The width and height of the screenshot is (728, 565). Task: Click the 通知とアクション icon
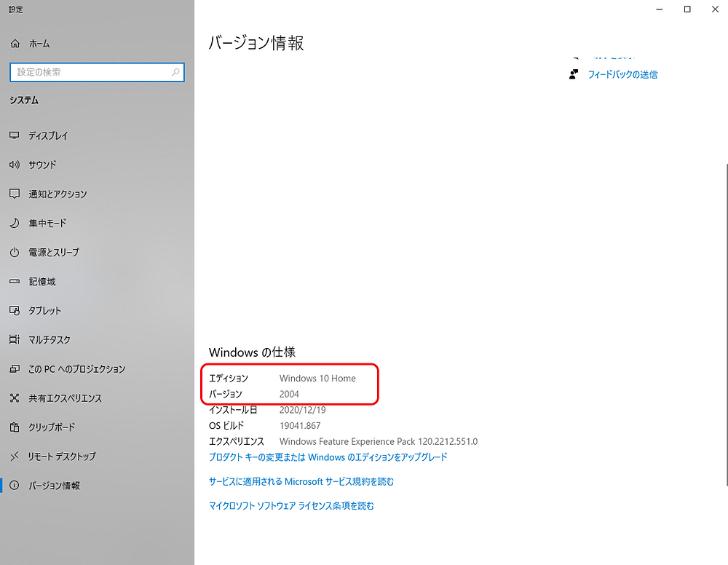15,194
